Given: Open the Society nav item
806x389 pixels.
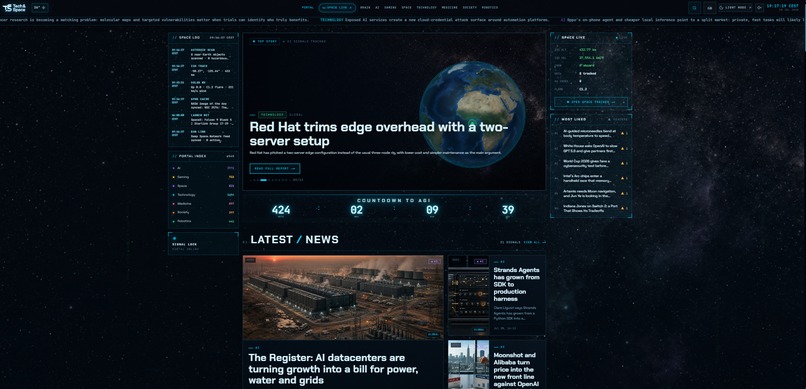Looking at the screenshot, I should point(469,8).
